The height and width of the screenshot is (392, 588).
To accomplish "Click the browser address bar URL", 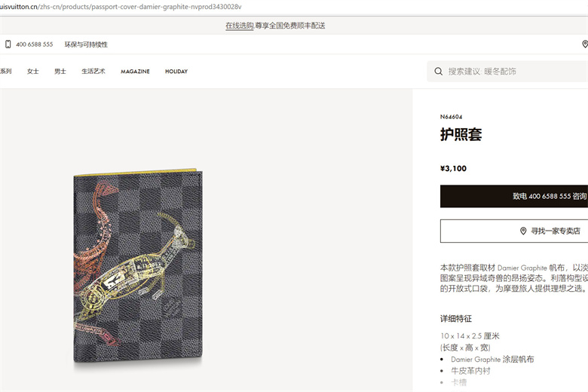I will 121,7.
